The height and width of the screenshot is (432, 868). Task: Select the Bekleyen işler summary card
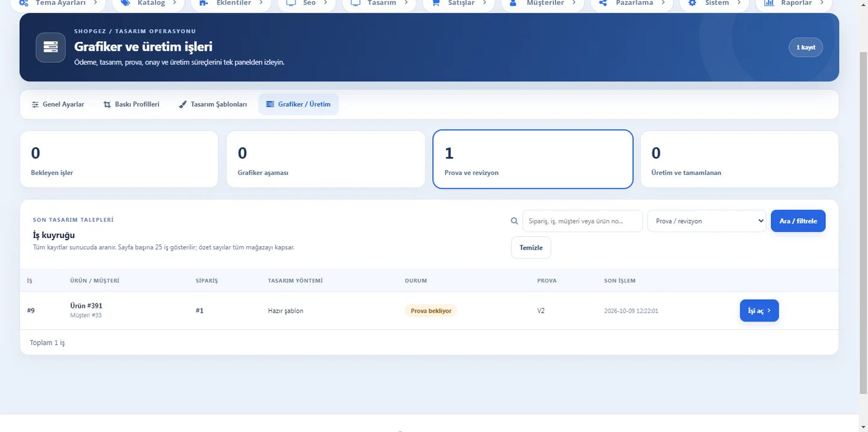[x=119, y=159]
